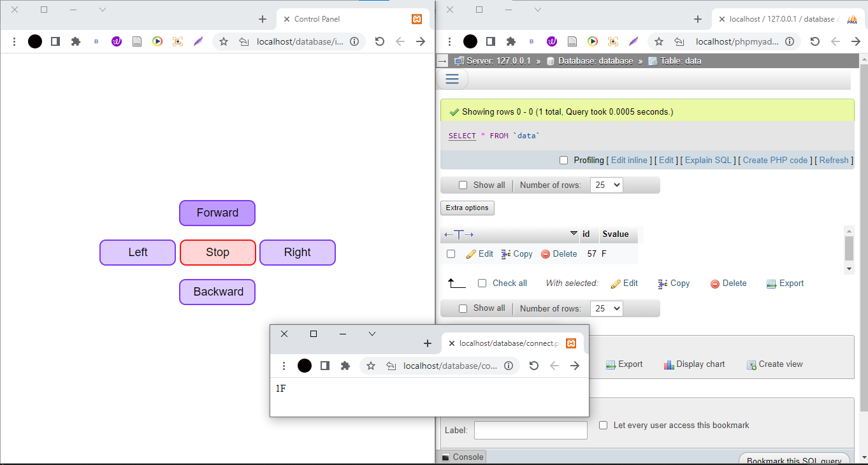Screen dimensions: 868x465
Task: Check the Check all checkbox
Action: coord(482,283)
